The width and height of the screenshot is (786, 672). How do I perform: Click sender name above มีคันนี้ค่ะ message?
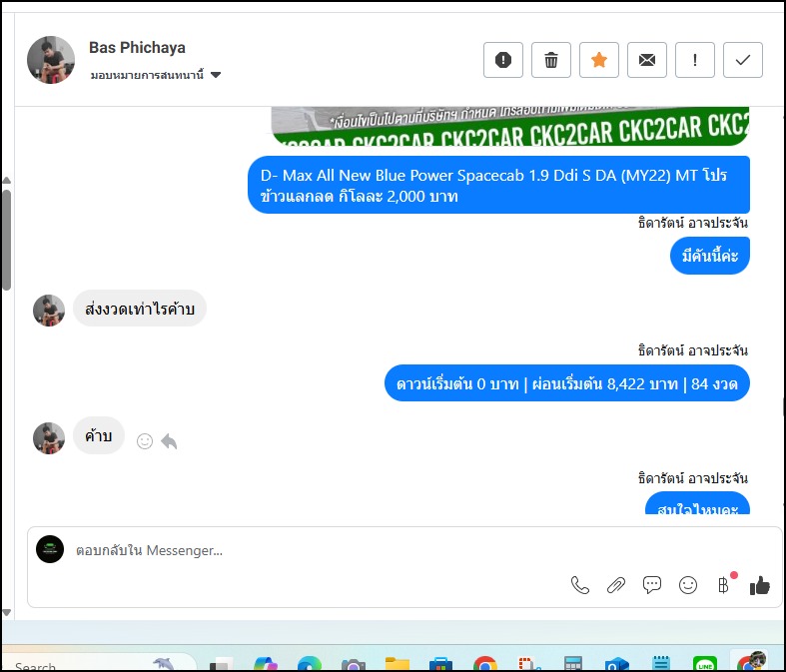693,223
